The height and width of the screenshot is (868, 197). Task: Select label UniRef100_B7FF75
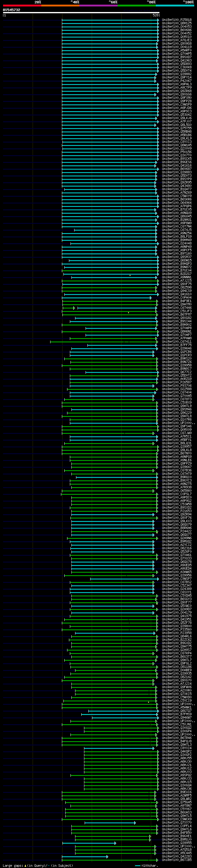click(x=177, y=345)
